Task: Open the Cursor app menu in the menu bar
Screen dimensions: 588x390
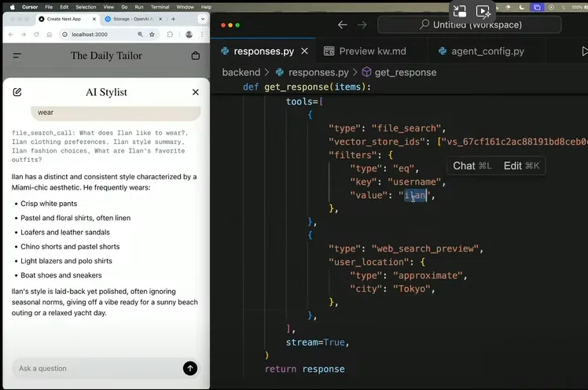Action: [x=30, y=7]
